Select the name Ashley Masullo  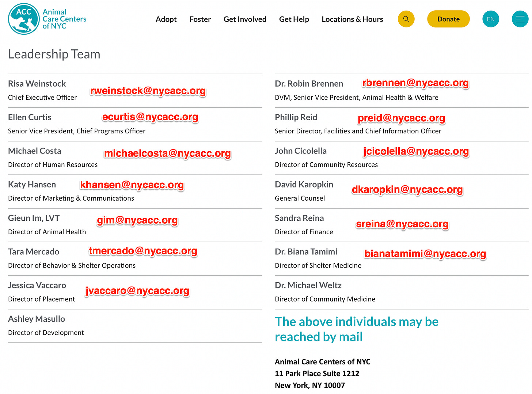pos(37,319)
